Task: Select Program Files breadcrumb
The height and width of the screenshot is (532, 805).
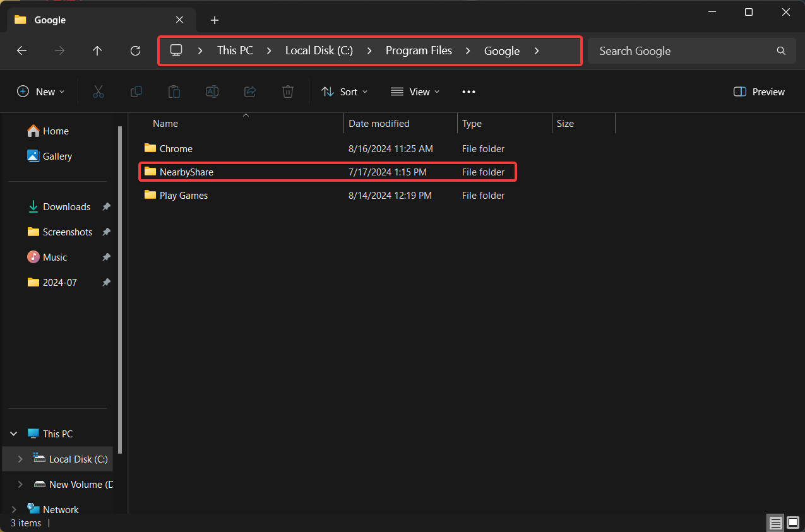Action: click(419, 50)
